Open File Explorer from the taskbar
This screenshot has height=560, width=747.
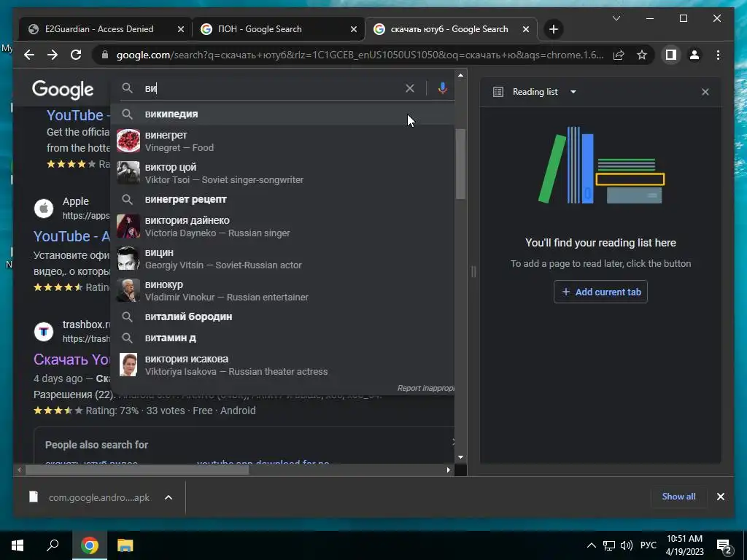tap(125, 545)
